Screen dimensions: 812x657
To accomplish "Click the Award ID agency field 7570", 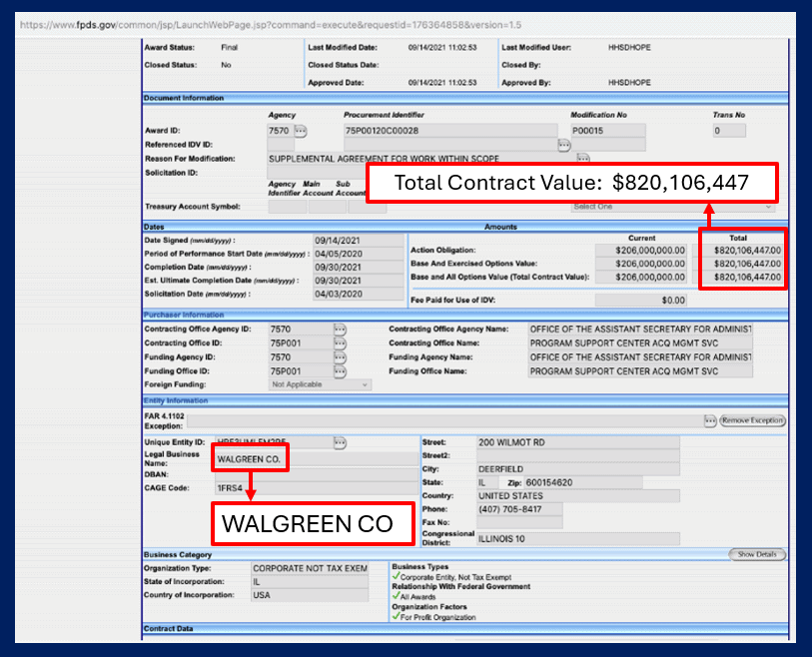I will (281, 131).
